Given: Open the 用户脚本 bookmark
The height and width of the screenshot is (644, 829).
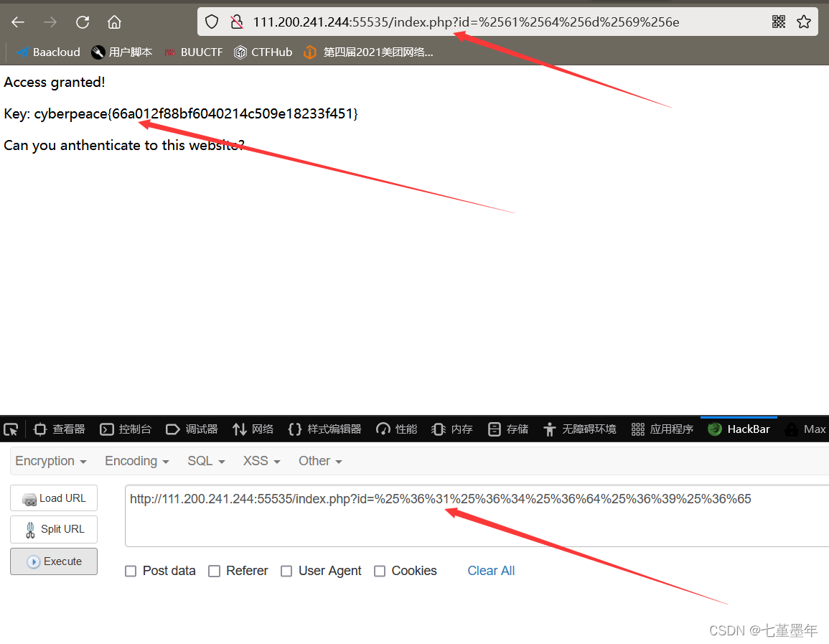Looking at the screenshot, I should tap(121, 52).
